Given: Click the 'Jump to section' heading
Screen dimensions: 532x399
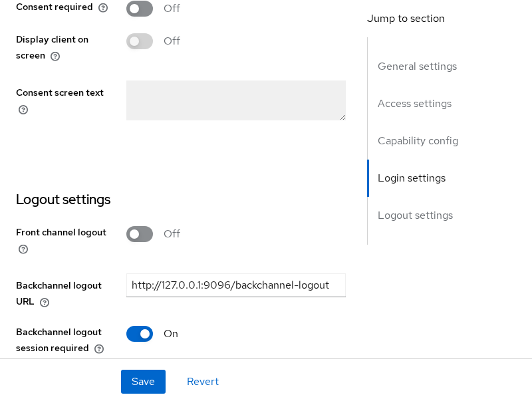Looking at the screenshot, I should coord(406,19).
